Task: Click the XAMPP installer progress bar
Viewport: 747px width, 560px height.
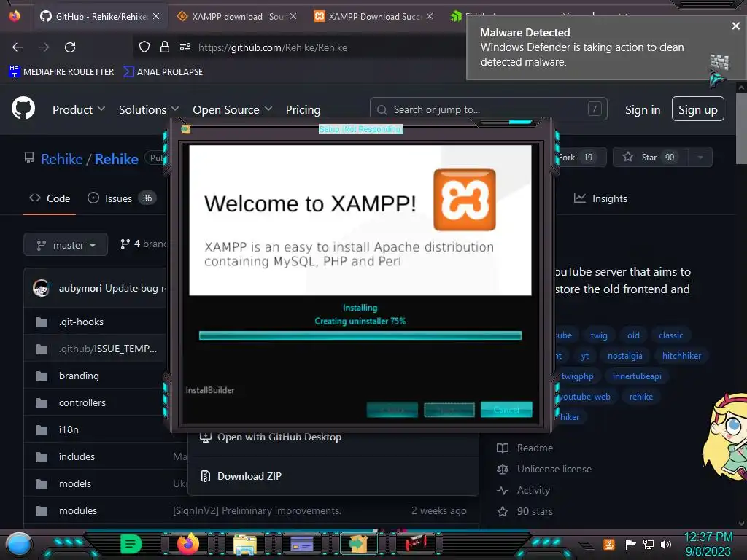Action: pyautogui.click(x=360, y=335)
